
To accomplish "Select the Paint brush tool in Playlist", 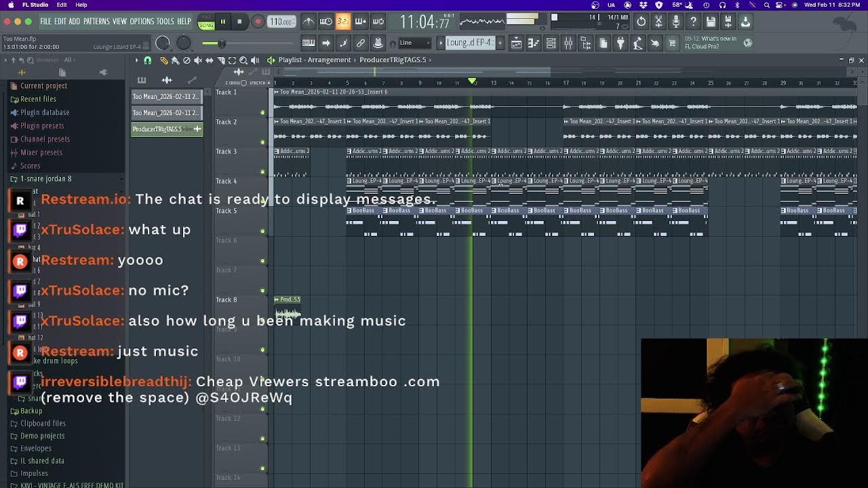I will click(x=176, y=60).
